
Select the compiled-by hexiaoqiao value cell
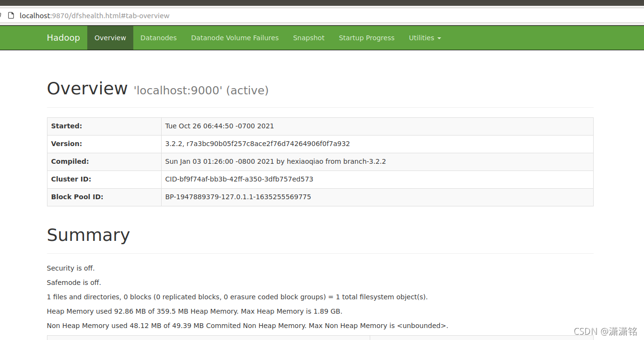pos(377,161)
